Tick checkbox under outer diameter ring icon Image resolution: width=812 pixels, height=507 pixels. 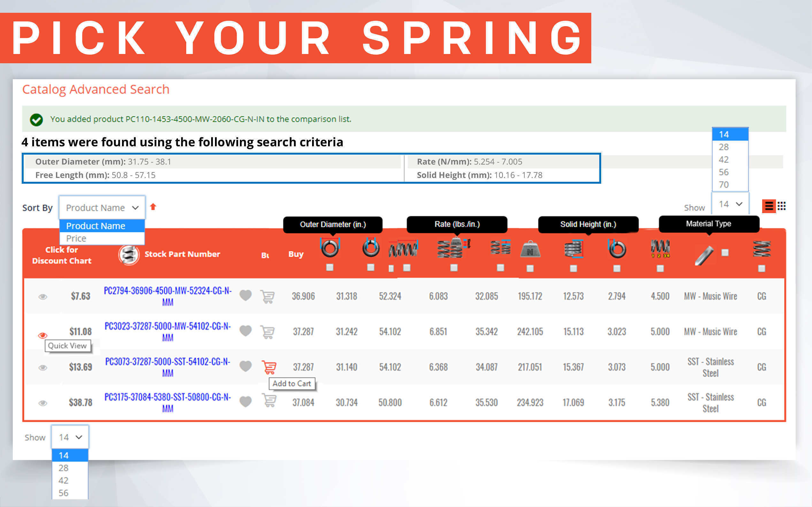pos(330,267)
